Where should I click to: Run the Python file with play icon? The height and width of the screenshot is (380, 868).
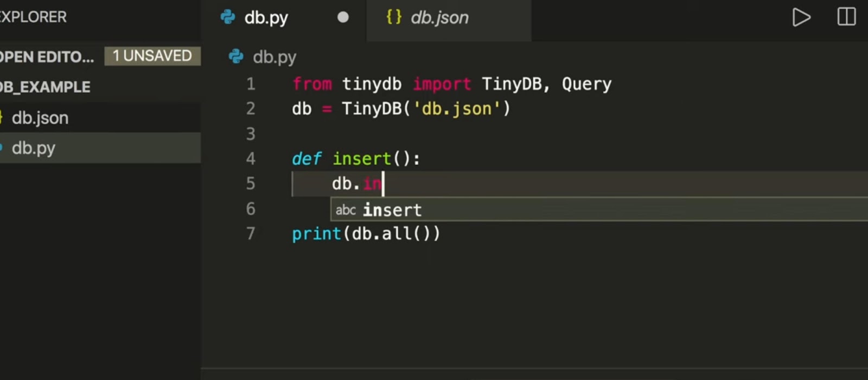[x=801, y=17]
